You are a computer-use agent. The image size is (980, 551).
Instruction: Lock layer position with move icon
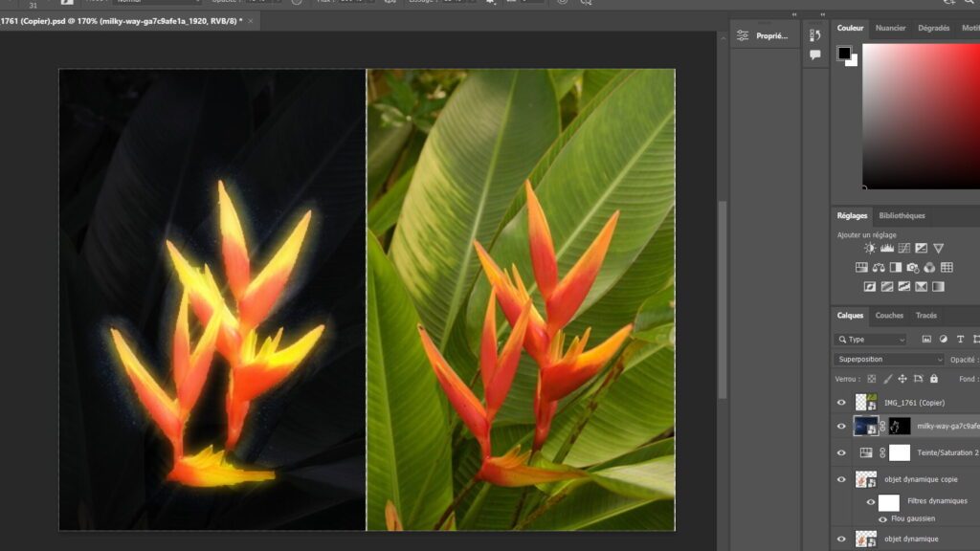point(902,379)
